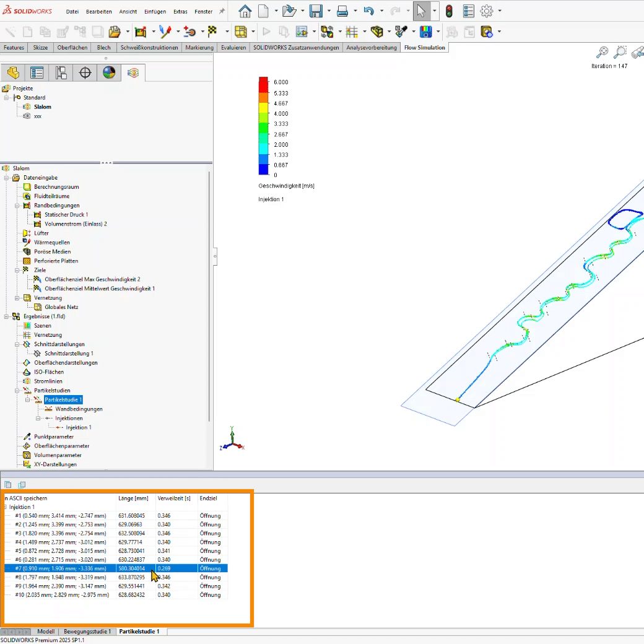Click the Undo arrow icon
This screenshot has height=644, width=644.
(369, 11)
